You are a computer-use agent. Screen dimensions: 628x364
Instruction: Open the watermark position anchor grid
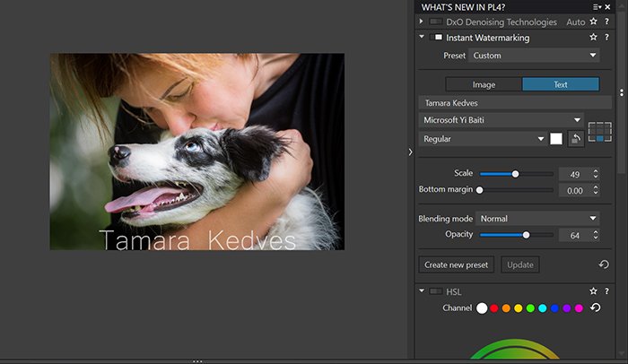point(598,134)
